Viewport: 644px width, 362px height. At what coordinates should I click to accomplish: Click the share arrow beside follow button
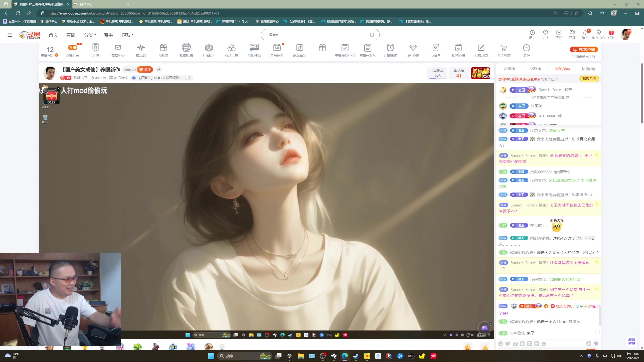pyautogui.click(x=159, y=70)
